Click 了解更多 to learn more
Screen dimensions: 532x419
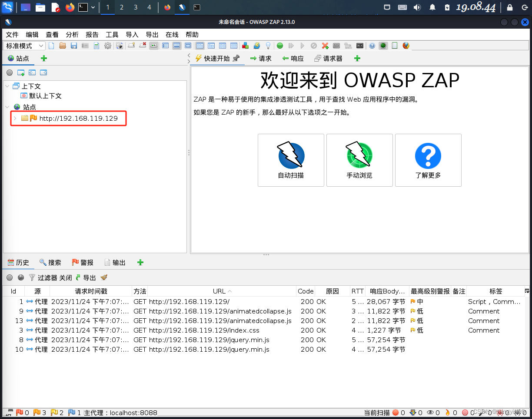[x=428, y=160]
